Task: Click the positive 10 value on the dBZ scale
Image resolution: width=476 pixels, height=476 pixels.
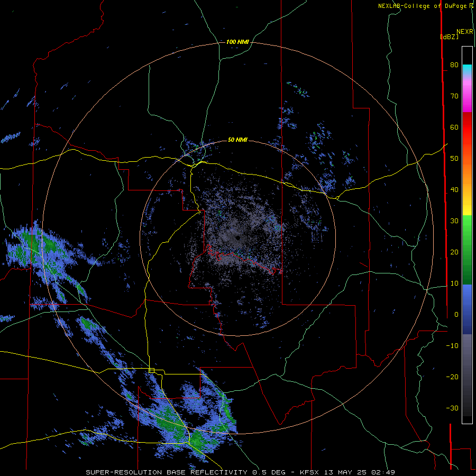Action: pyautogui.click(x=454, y=283)
